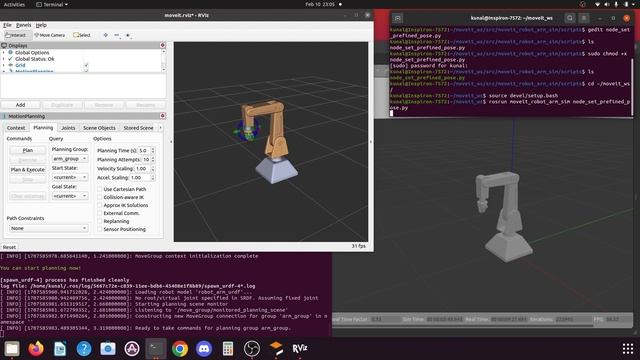Viewport: 640px width, 360px height.
Task: Close the Displays panel with its red icon
Action: (162, 45)
